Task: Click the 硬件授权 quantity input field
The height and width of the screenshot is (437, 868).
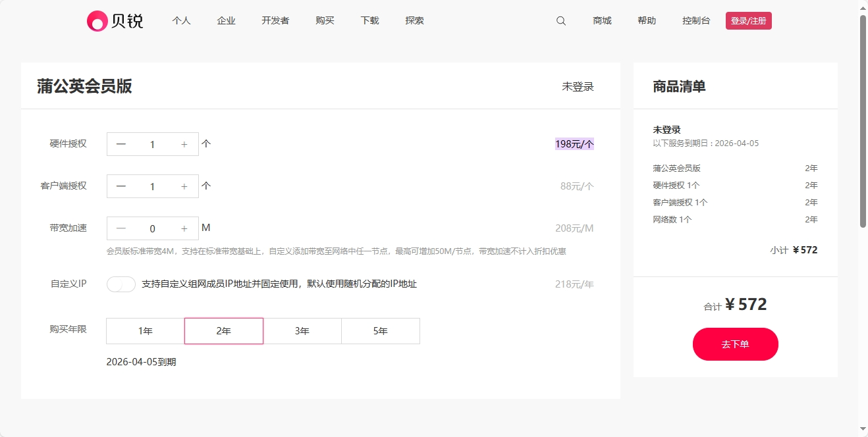Action: pos(153,144)
